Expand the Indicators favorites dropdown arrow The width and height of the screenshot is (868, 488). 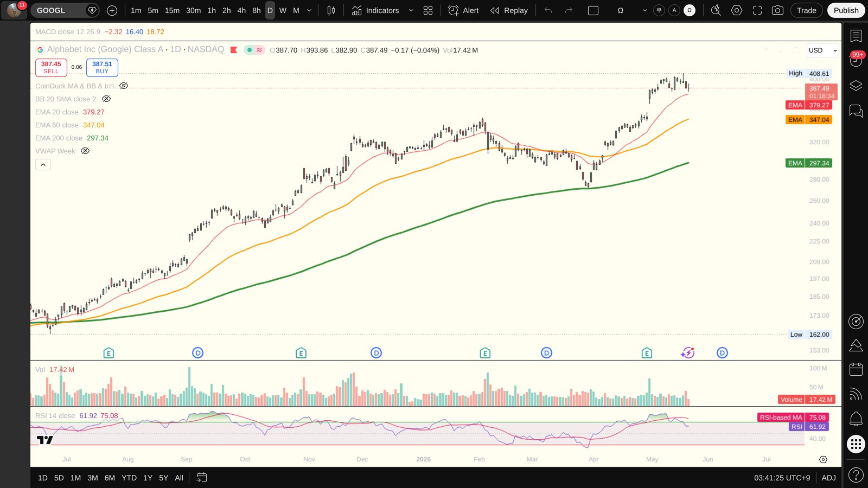(x=411, y=10)
